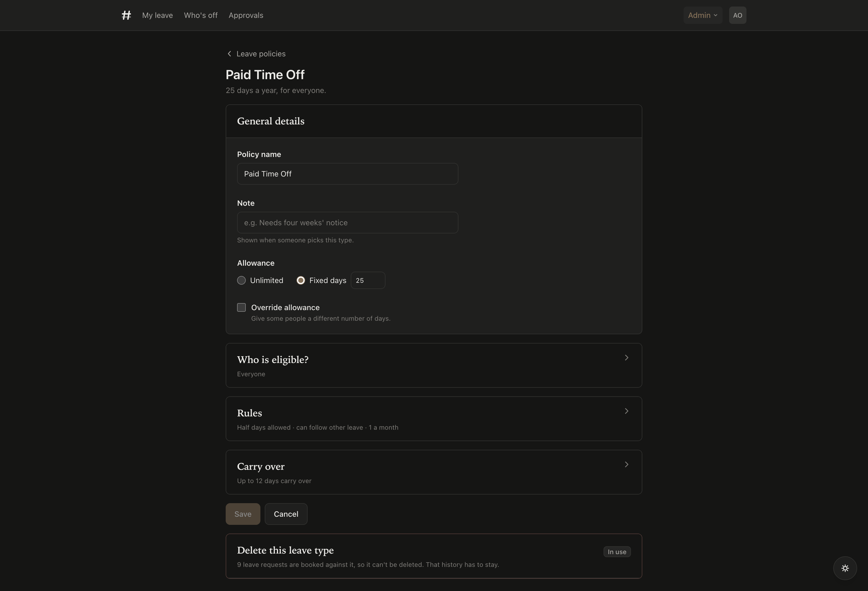Image resolution: width=868 pixels, height=591 pixels.
Task: Click 'Give some people a different number' hint
Action: [x=320, y=319]
